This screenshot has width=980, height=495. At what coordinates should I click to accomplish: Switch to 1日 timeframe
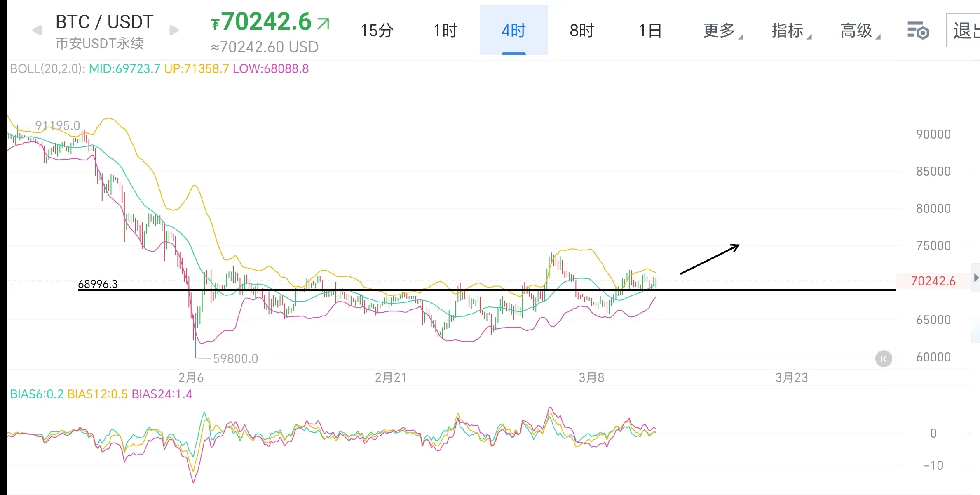pos(650,31)
